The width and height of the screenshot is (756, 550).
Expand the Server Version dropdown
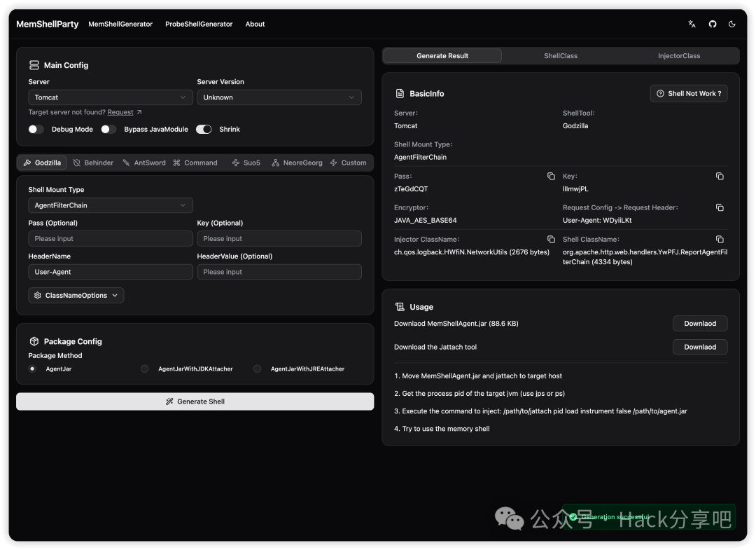pyautogui.click(x=279, y=97)
